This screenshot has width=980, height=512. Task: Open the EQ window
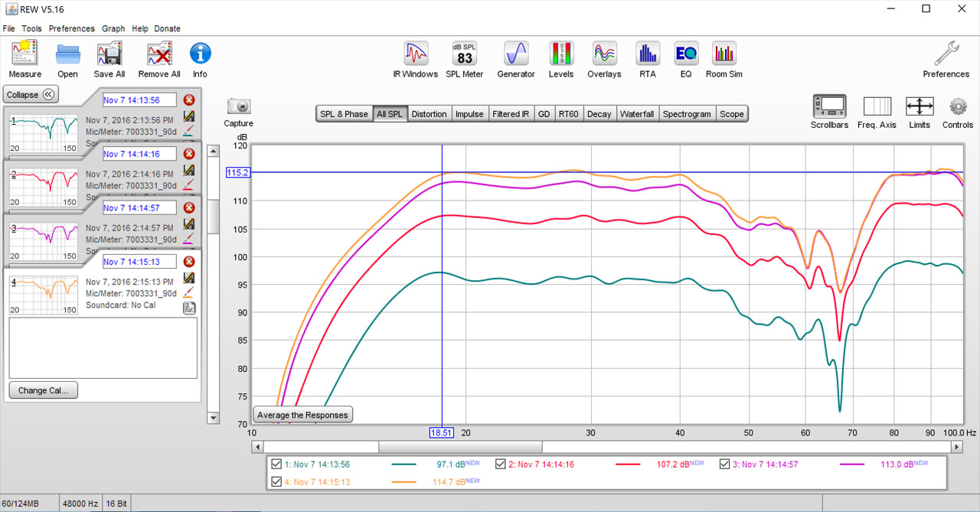point(686,59)
